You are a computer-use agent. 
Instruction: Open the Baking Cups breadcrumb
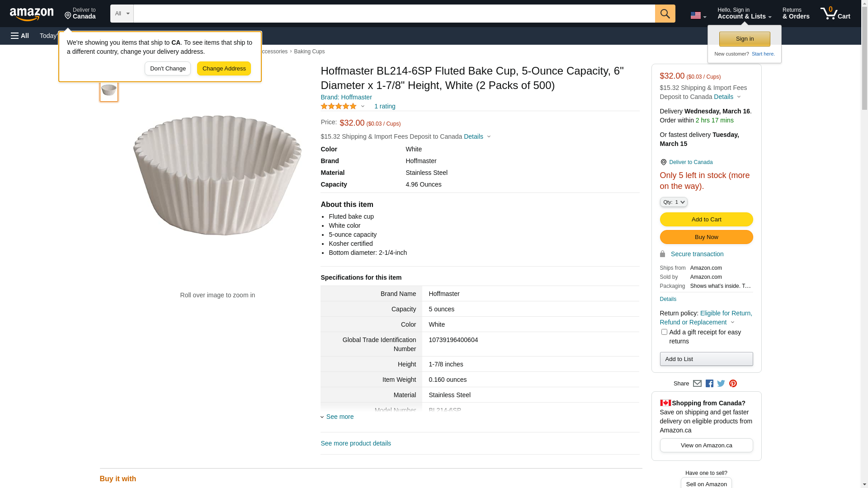pyautogui.click(x=309, y=52)
